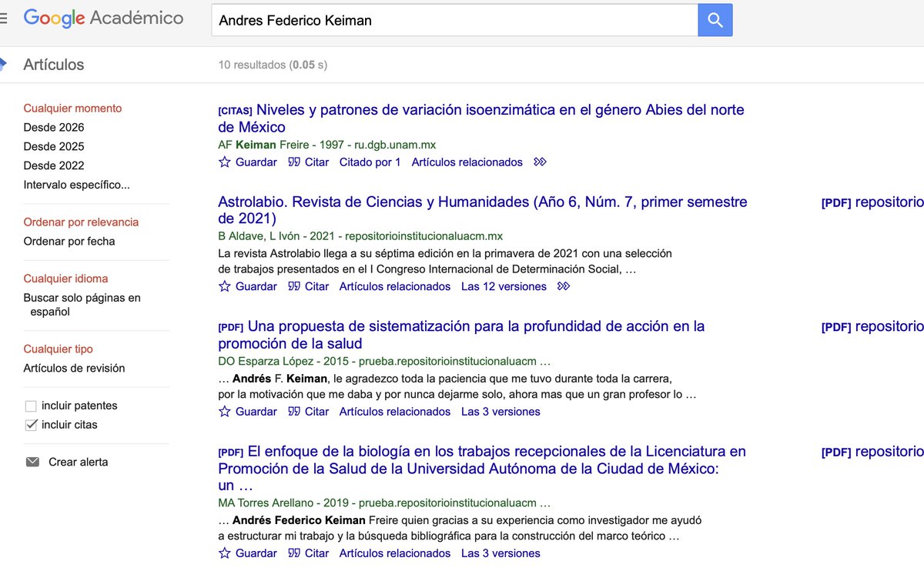Star-save the Astrolabio result
This screenshot has height=571, width=924.
[x=225, y=286]
